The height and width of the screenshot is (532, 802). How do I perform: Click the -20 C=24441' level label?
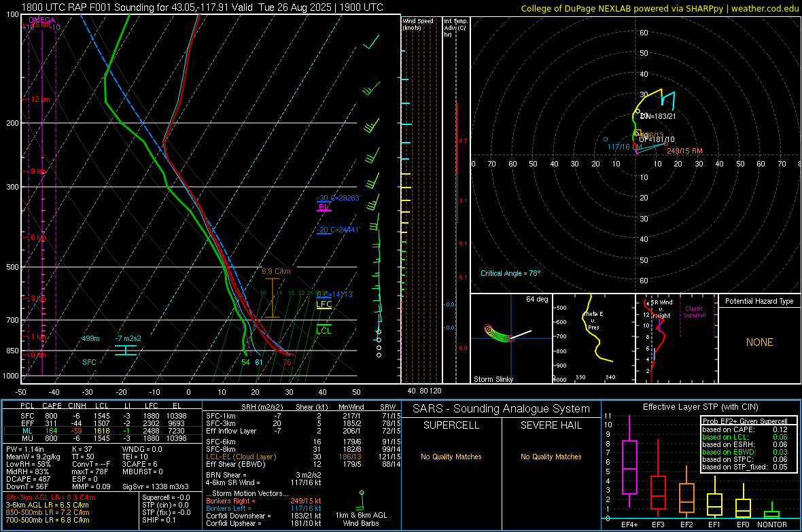click(x=338, y=230)
